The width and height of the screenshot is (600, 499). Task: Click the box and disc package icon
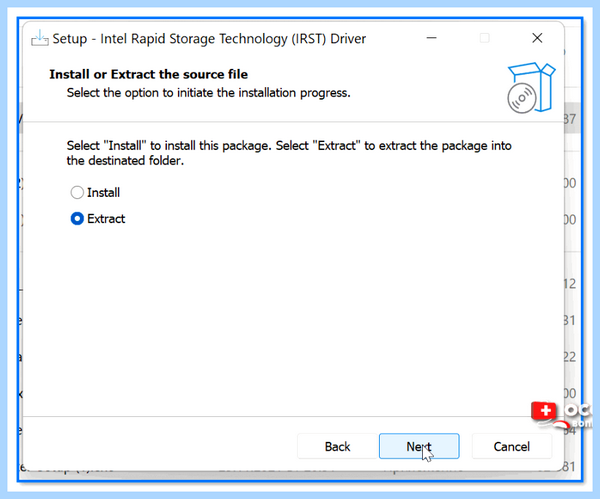click(x=531, y=88)
